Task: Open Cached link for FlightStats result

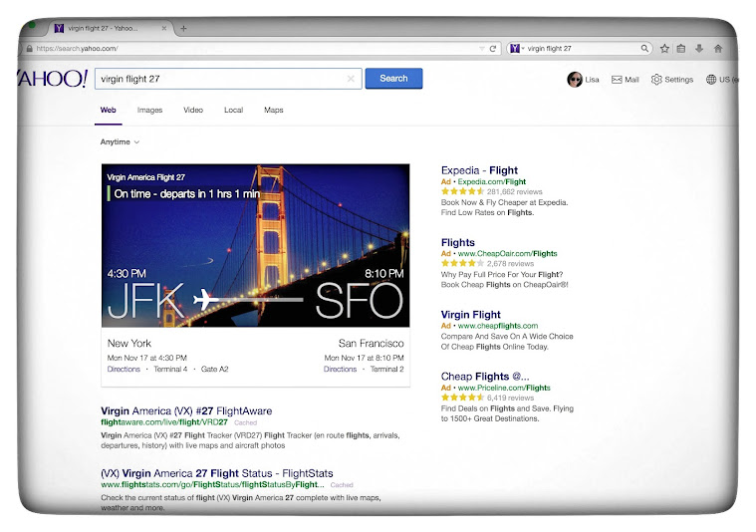Action: click(x=342, y=485)
